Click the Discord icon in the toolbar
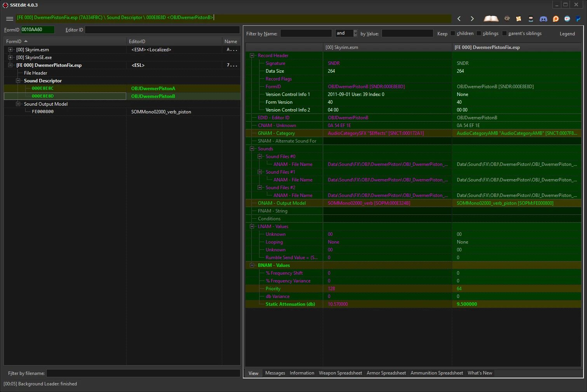This screenshot has width=587, height=392. (x=543, y=19)
